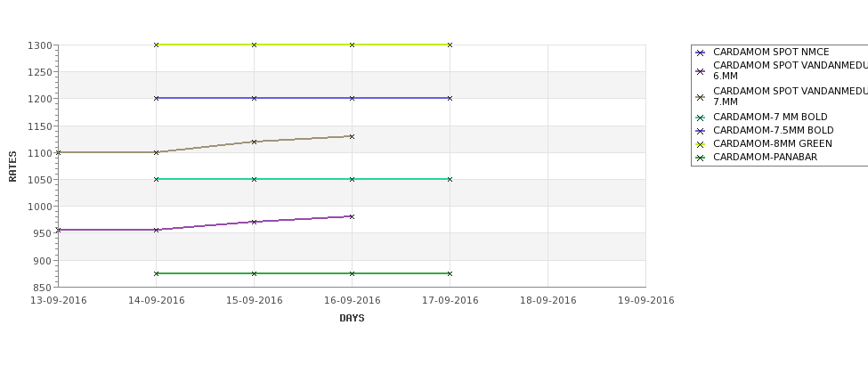868x382 pixels.
Task: Click the 19-09-2016 x-axis date label
Action: (646, 301)
